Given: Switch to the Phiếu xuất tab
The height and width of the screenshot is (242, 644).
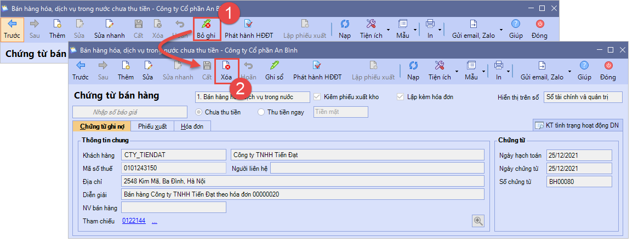Looking at the screenshot, I should coord(152,126).
